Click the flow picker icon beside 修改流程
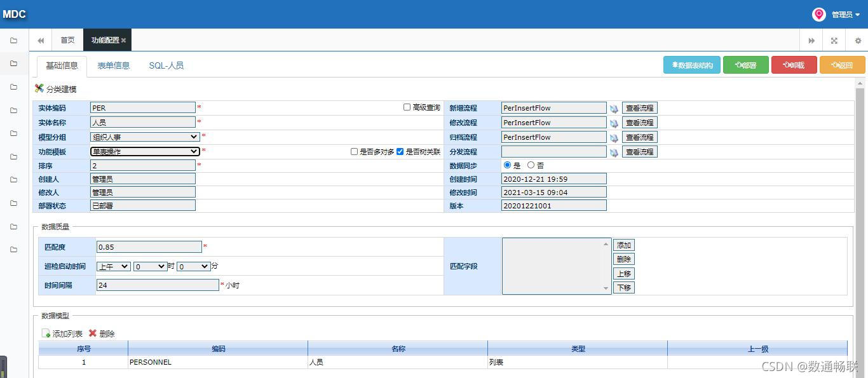 pos(614,123)
